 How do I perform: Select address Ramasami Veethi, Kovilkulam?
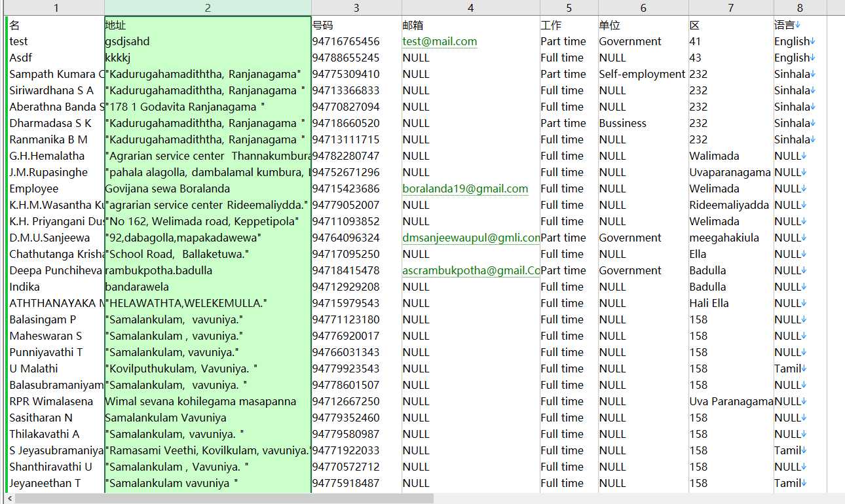pos(208,450)
